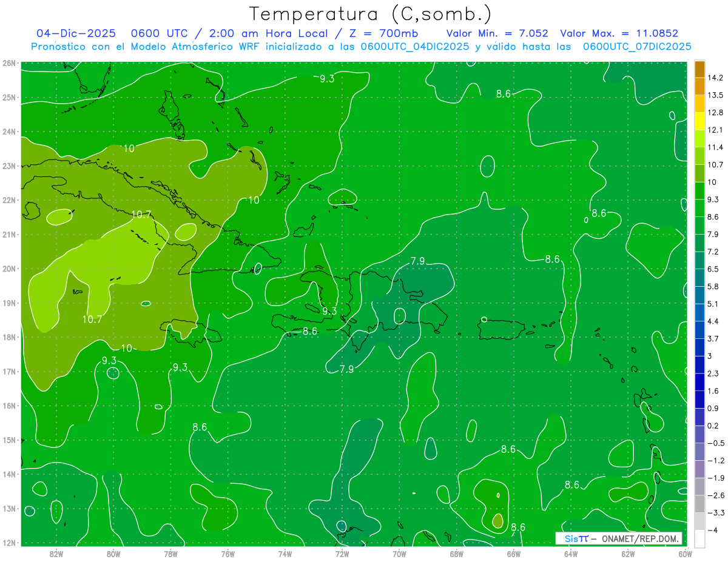The height and width of the screenshot is (562, 728).
Task: Click the 74W longitude axis label
Action: 285,554
